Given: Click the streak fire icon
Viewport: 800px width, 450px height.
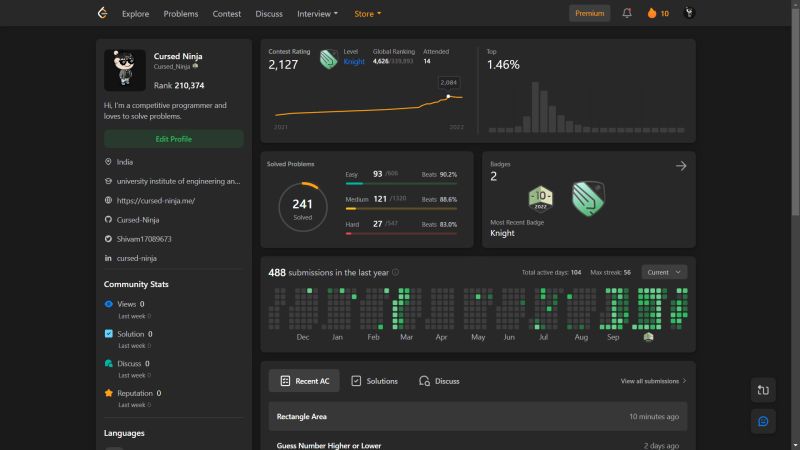Looking at the screenshot, I should pyautogui.click(x=652, y=13).
